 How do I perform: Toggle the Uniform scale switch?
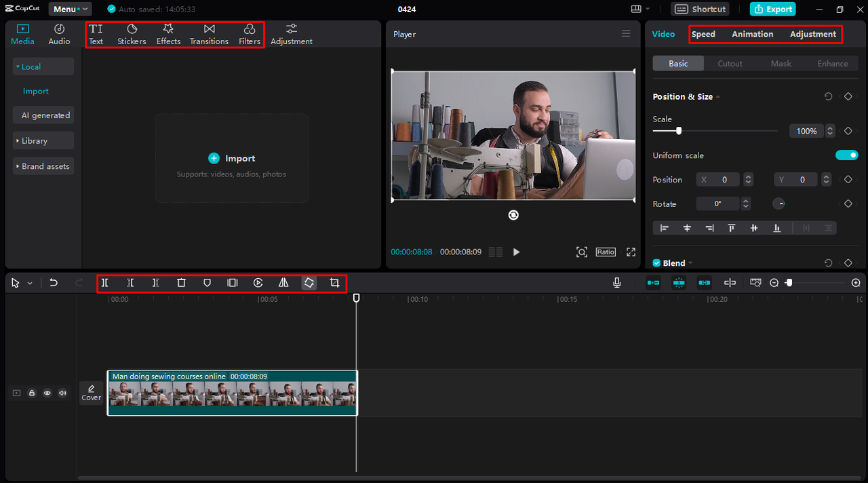click(846, 155)
